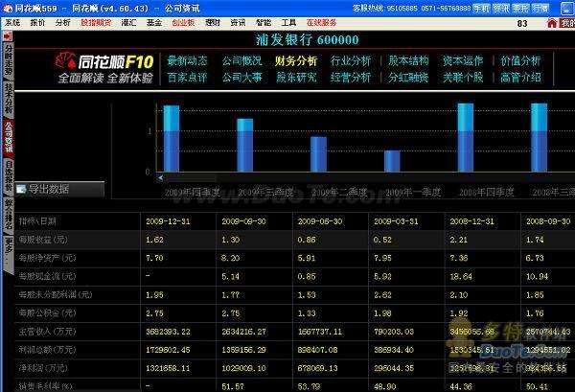The image size is (575, 392).
Task: Select the 每股收益(元) row label
Action: coord(43,240)
